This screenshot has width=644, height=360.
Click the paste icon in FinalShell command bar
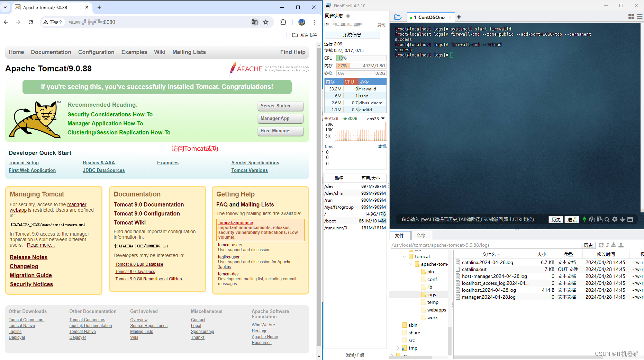[600, 219]
